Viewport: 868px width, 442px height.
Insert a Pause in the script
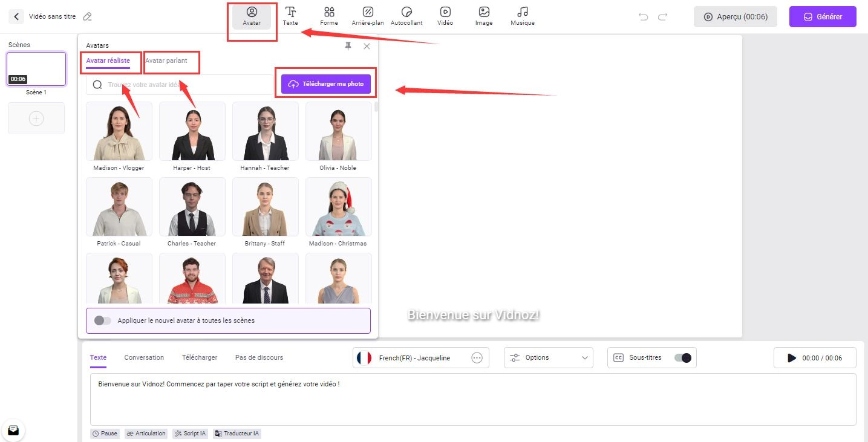(x=105, y=434)
